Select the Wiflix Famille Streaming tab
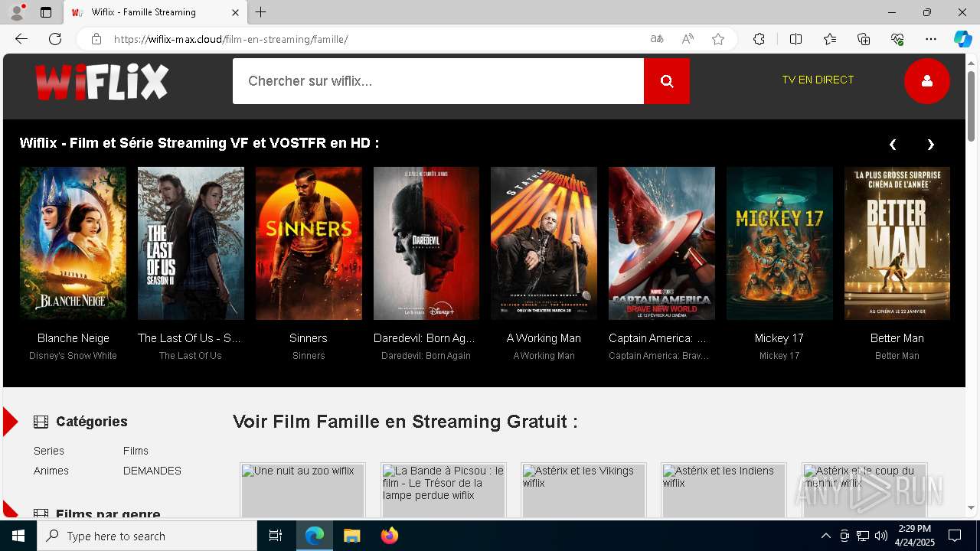 155,12
